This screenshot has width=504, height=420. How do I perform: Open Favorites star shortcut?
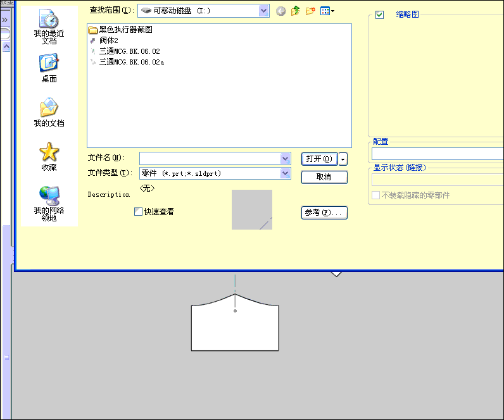(49, 157)
